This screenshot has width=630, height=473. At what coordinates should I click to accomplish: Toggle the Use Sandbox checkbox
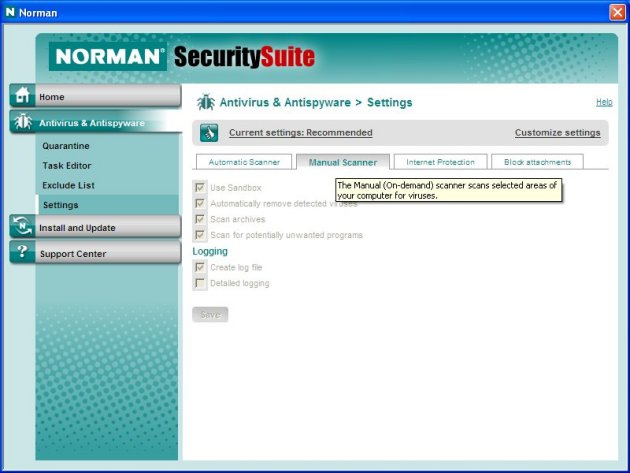[200, 187]
